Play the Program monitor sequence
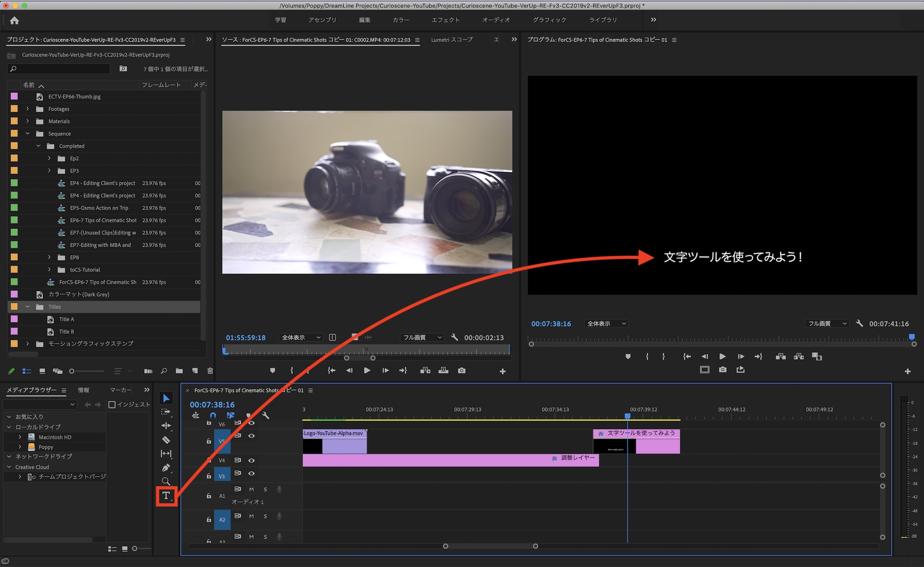This screenshot has height=567, width=924. pos(723,356)
